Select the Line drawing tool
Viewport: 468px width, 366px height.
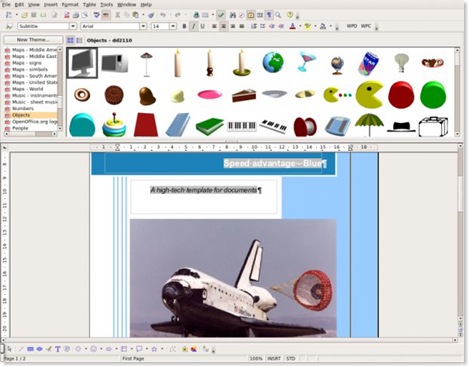[x=21, y=349]
